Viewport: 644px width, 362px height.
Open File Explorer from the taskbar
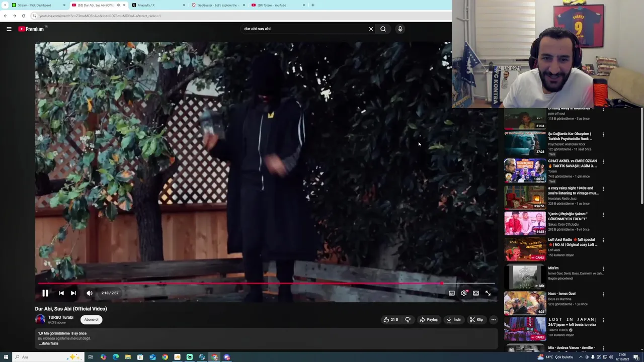128,357
